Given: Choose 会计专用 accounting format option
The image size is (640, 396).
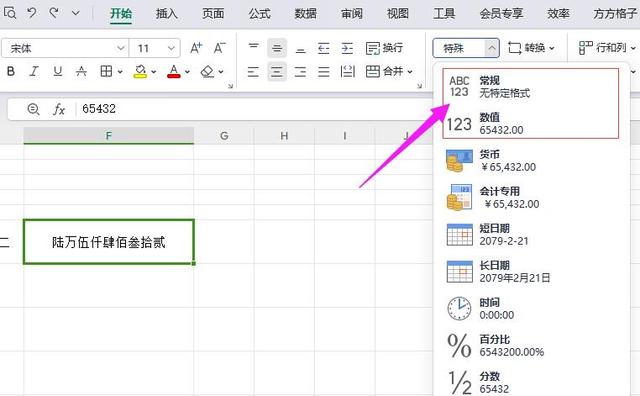Looking at the screenshot, I should click(531, 197).
